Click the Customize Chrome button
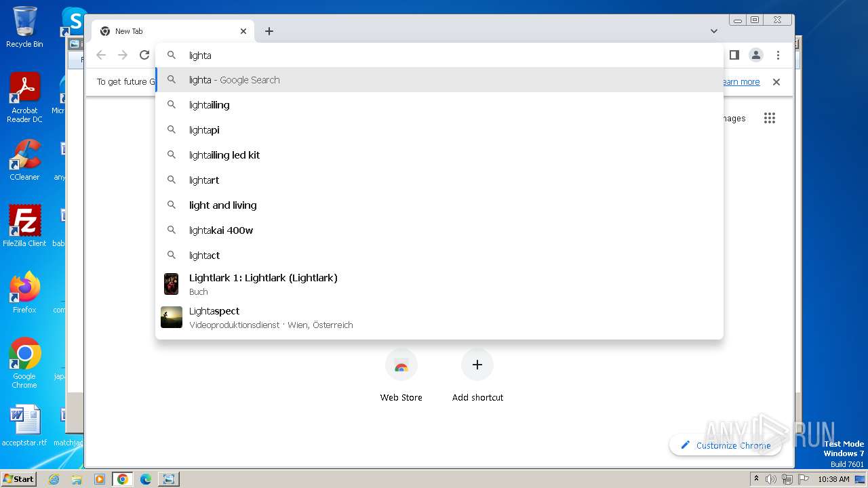This screenshot has width=868, height=488. (725, 445)
